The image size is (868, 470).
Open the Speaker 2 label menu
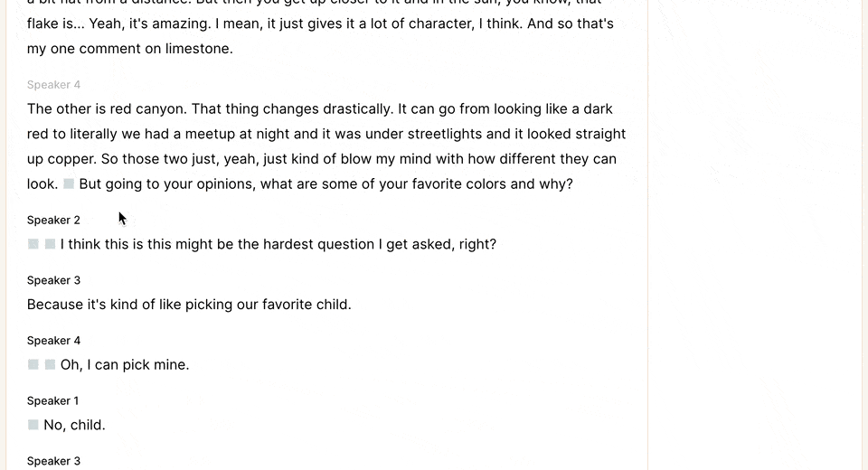(x=53, y=221)
